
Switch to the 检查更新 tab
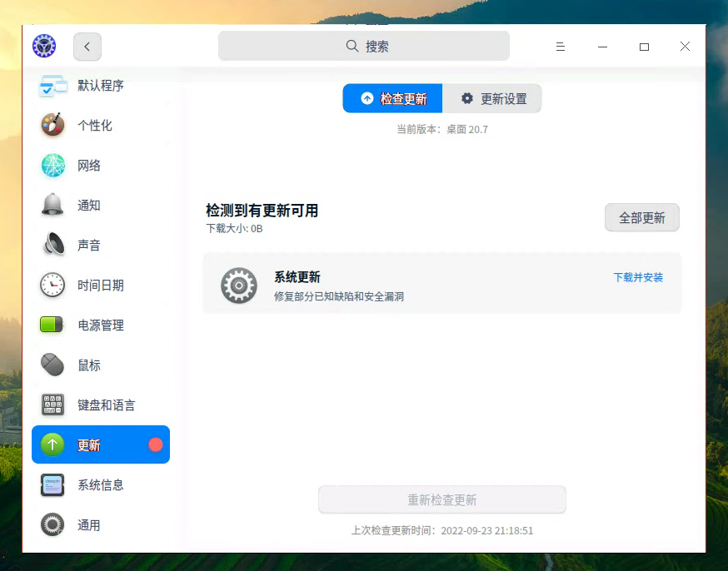tap(393, 98)
